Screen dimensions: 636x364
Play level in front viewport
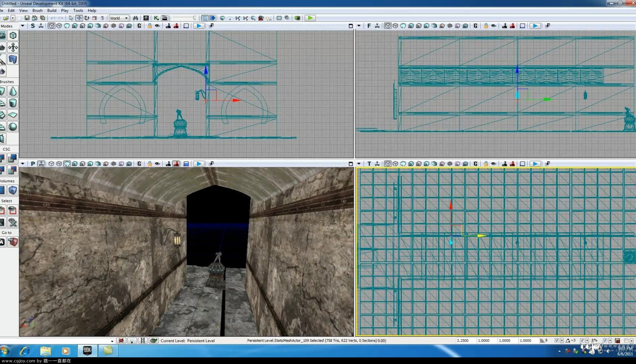point(535,26)
